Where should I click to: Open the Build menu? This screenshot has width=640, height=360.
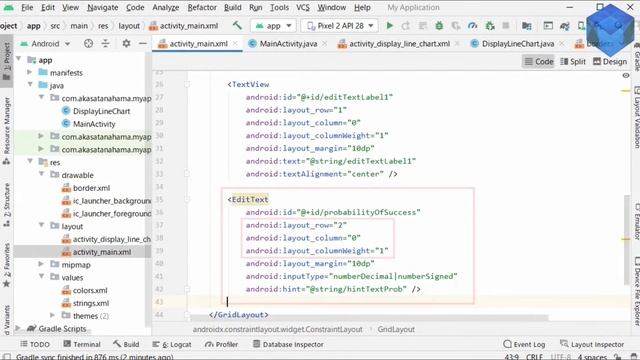[233, 7]
